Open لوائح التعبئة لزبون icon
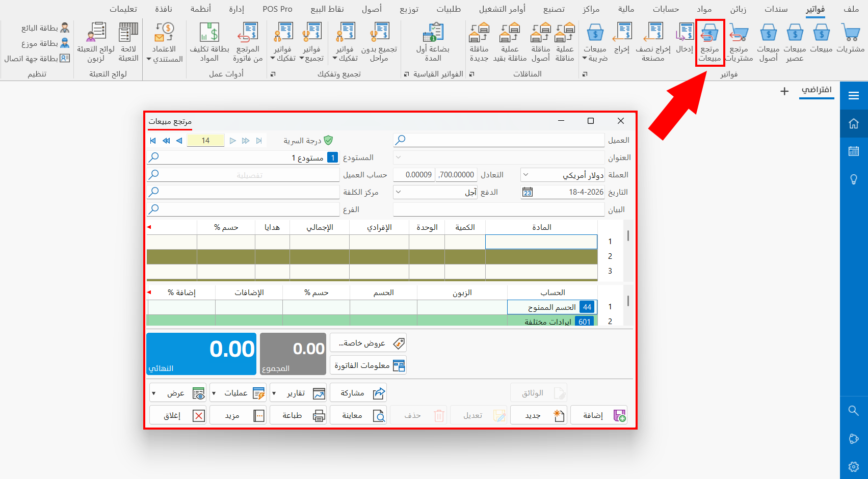This screenshot has width=868, height=479. click(x=96, y=43)
